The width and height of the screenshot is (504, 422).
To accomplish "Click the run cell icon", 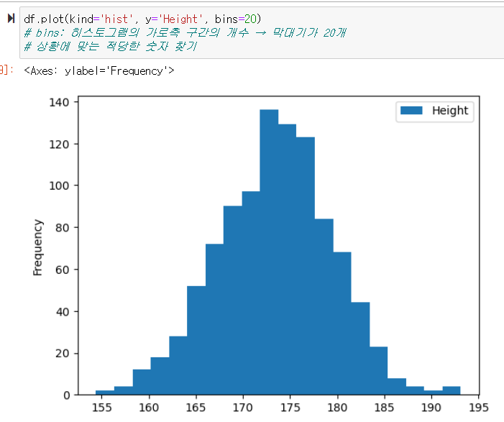I will click(11, 18).
